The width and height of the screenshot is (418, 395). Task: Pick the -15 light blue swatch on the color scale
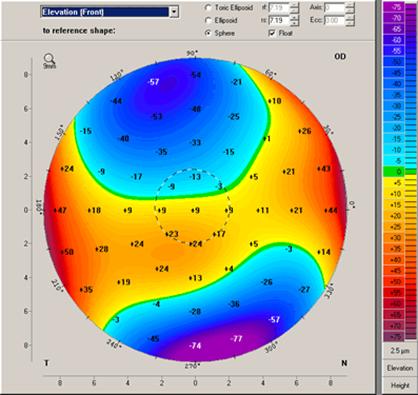394,139
